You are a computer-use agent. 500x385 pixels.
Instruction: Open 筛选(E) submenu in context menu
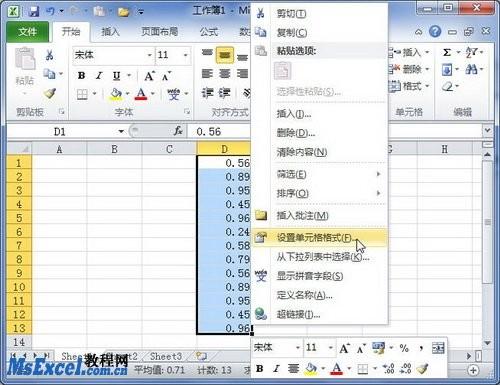pyautogui.click(x=320, y=174)
